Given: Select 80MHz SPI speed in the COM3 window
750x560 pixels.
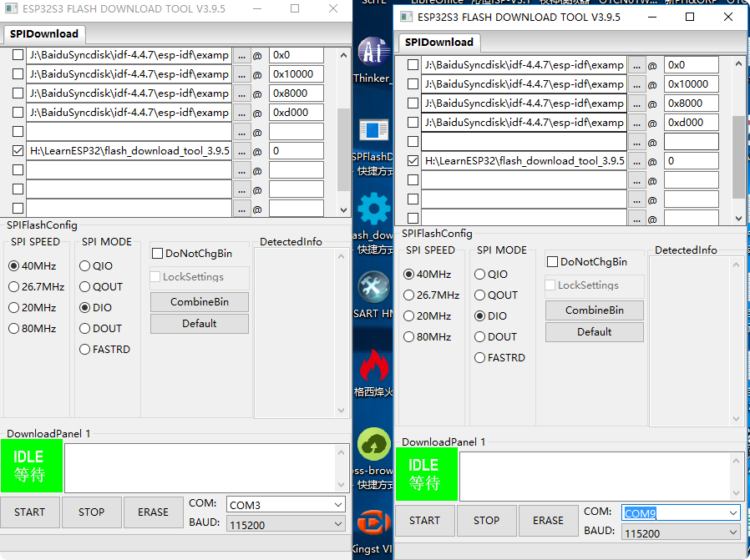Looking at the screenshot, I should pyautogui.click(x=32, y=328).
